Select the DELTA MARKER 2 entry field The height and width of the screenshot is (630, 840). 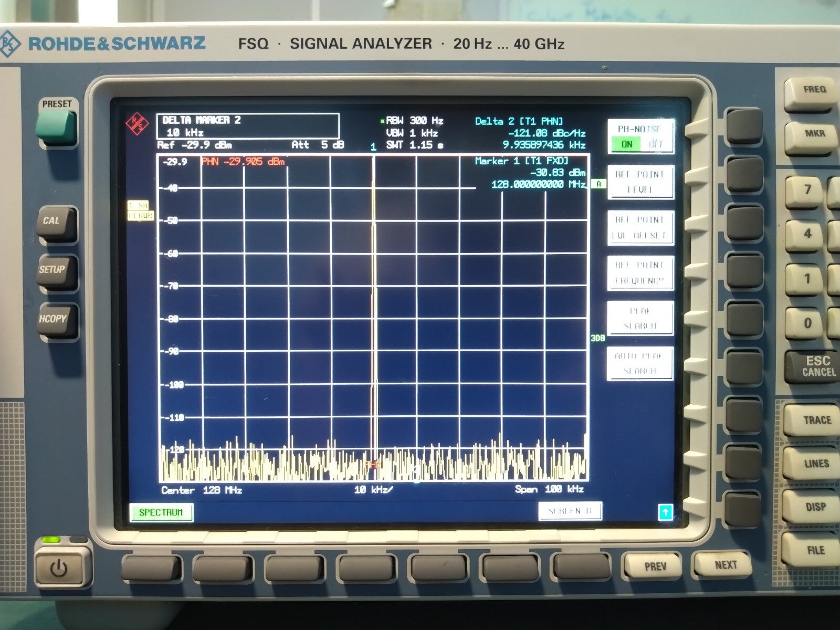pyautogui.click(x=248, y=127)
